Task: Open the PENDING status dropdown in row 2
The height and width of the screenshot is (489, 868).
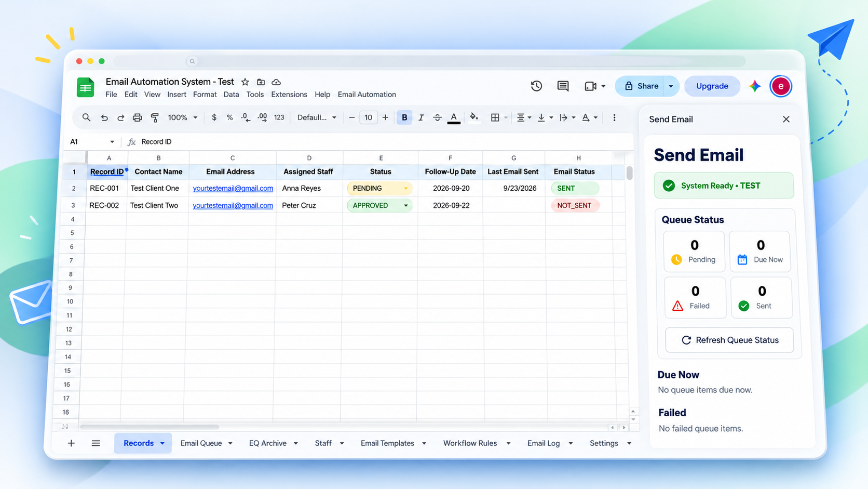Action: click(x=405, y=189)
